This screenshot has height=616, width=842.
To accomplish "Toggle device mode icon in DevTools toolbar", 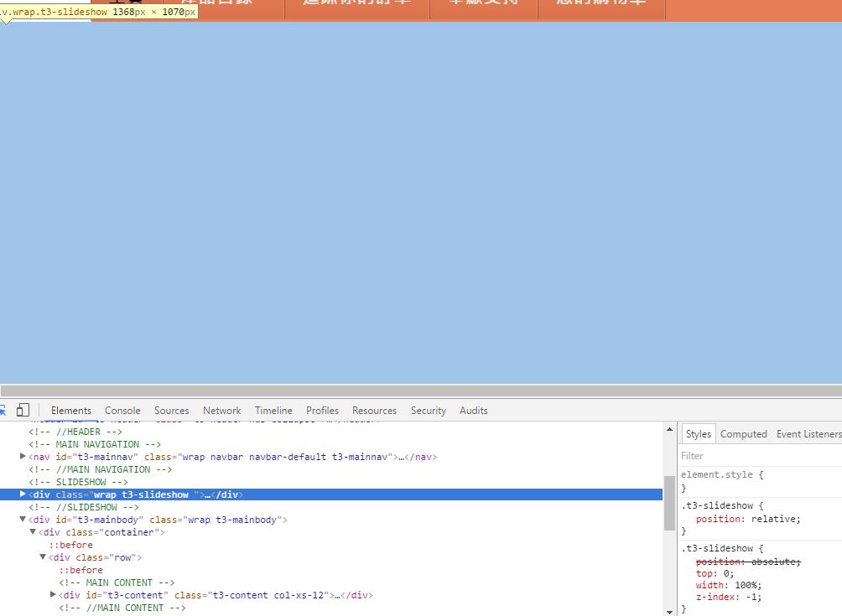I will [23, 410].
